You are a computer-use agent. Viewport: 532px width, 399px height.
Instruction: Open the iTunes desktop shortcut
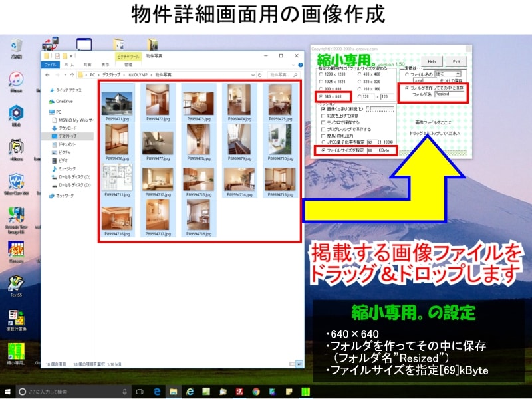(x=16, y=82)
